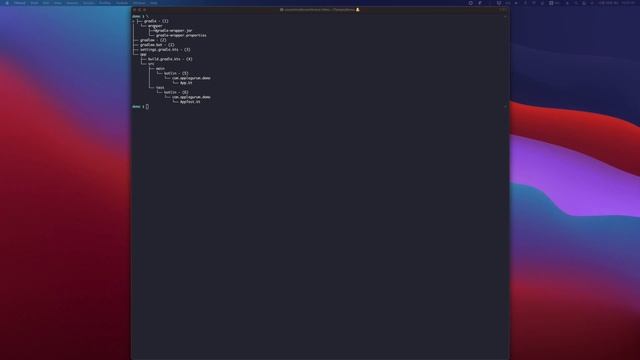This screenshot has width=640, height=360.
Task: Click the bell icon in terminal title bar
Action: [x=358, y=9]
